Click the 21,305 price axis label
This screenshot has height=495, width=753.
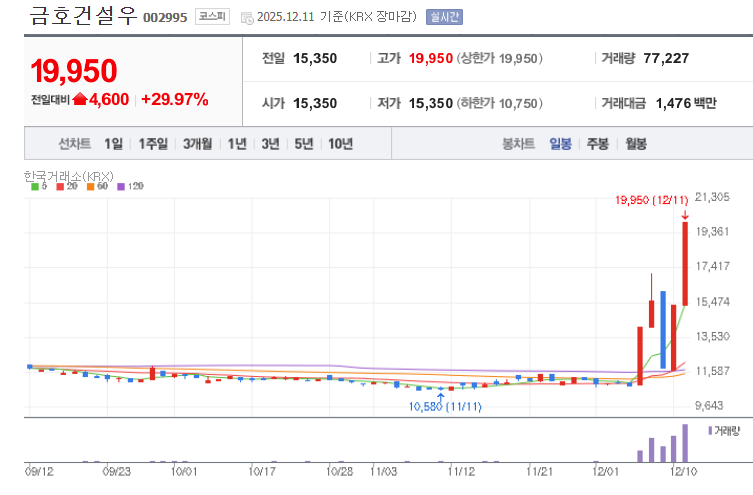click(x=713, y=197)
